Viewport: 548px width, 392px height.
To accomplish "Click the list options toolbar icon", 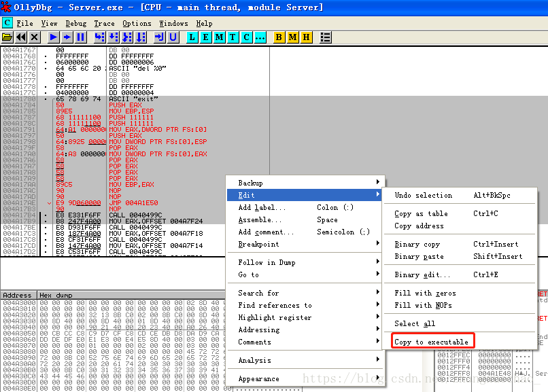I will coord(326,37).
